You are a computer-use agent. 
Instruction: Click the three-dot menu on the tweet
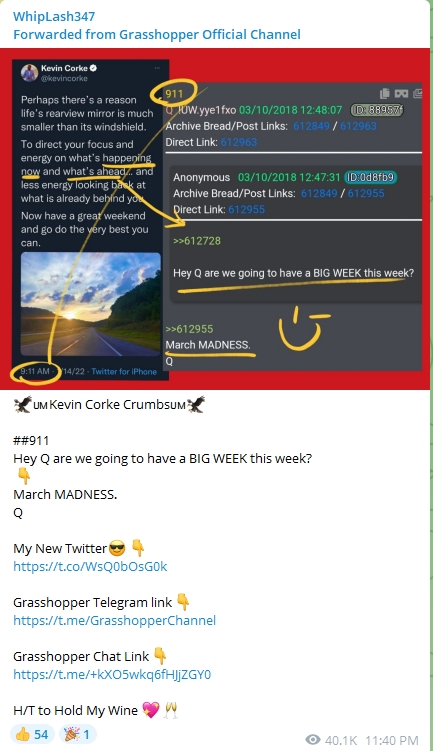pyautogui.click(x=157, y=68)
